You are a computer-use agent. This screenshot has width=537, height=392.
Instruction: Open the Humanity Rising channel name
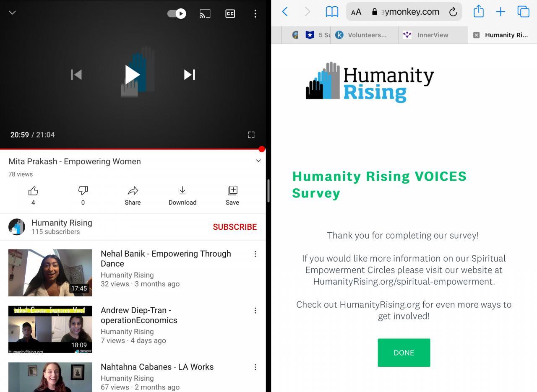[x=62, y=223]
